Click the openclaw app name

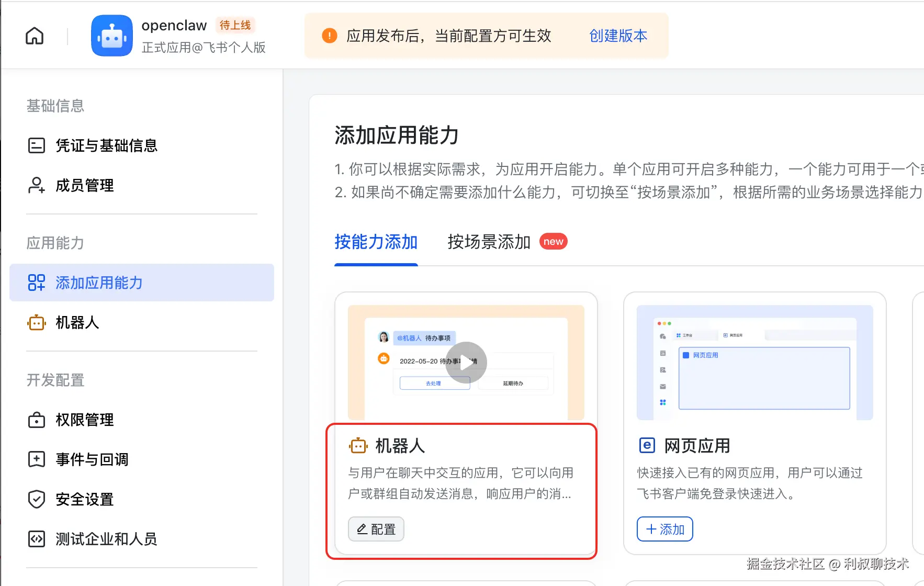[x=174, y=25]
